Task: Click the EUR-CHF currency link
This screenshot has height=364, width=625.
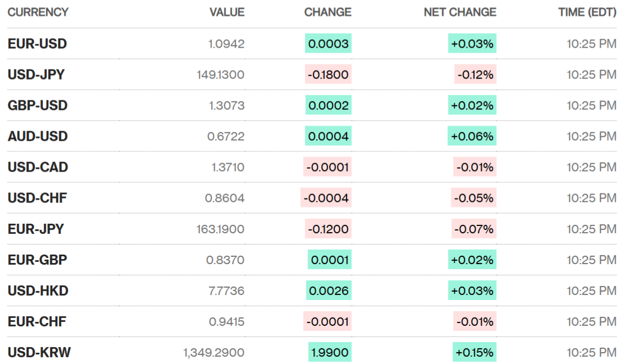Action: (x=37, y=321)
